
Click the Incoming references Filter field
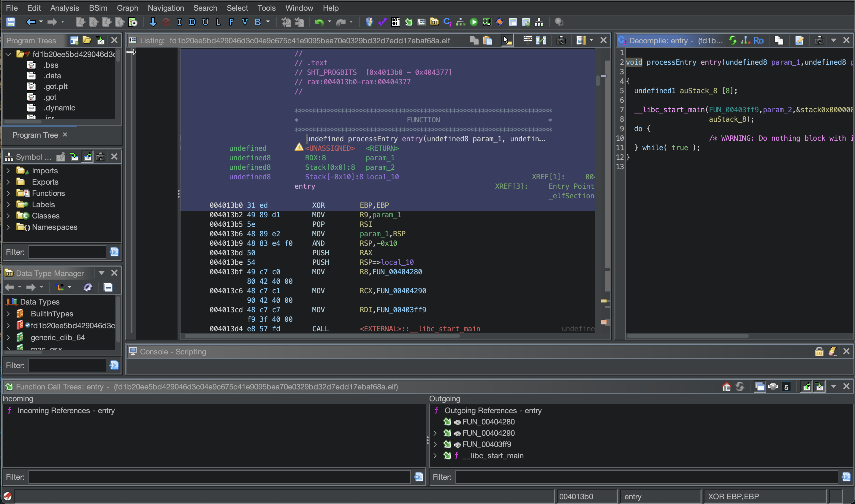pos(219,477)
